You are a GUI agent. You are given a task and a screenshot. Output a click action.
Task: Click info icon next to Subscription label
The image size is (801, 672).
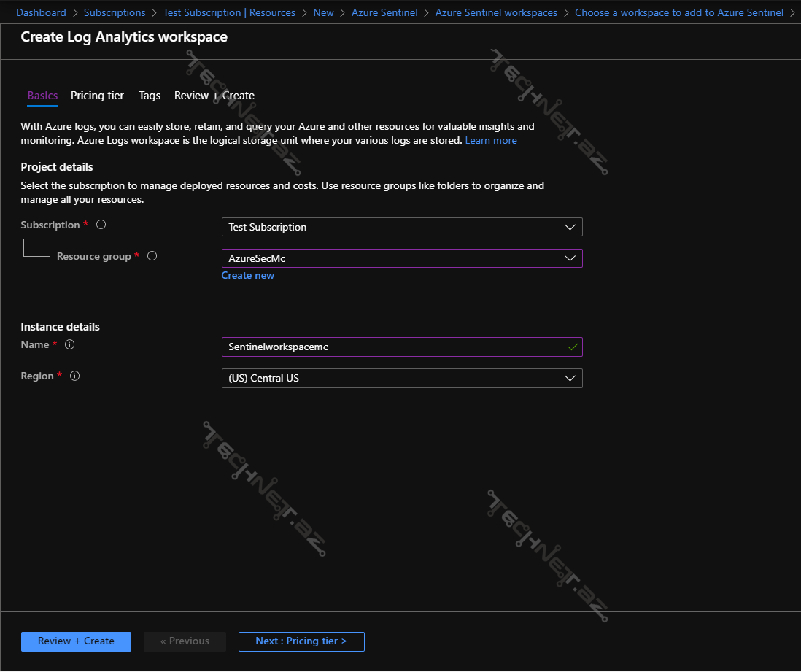point(101,225)
